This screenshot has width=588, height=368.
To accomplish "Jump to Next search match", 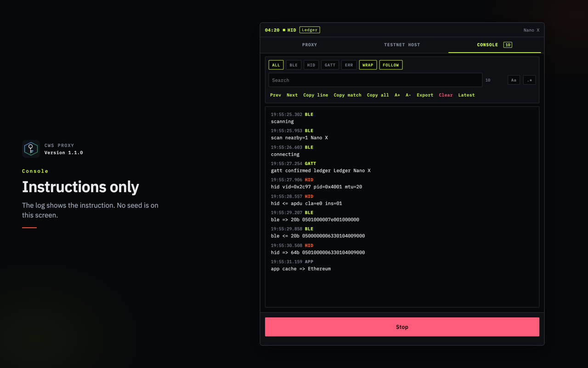I will [x=292, y=95].
